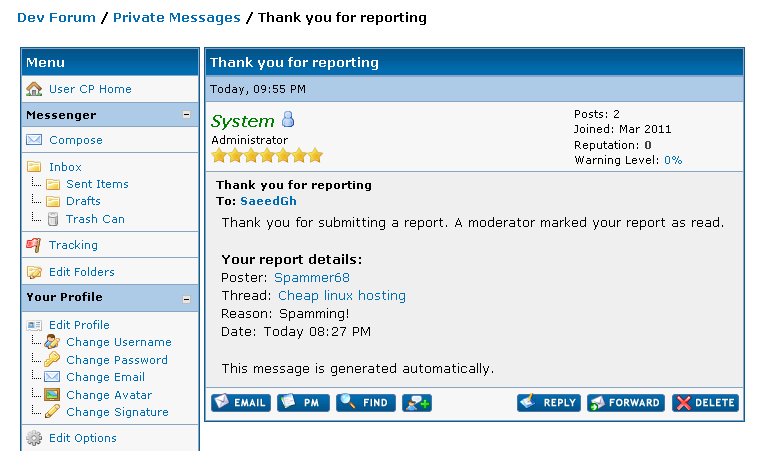Open the Edit Profile link
The image size is (763, 451).
79,325
